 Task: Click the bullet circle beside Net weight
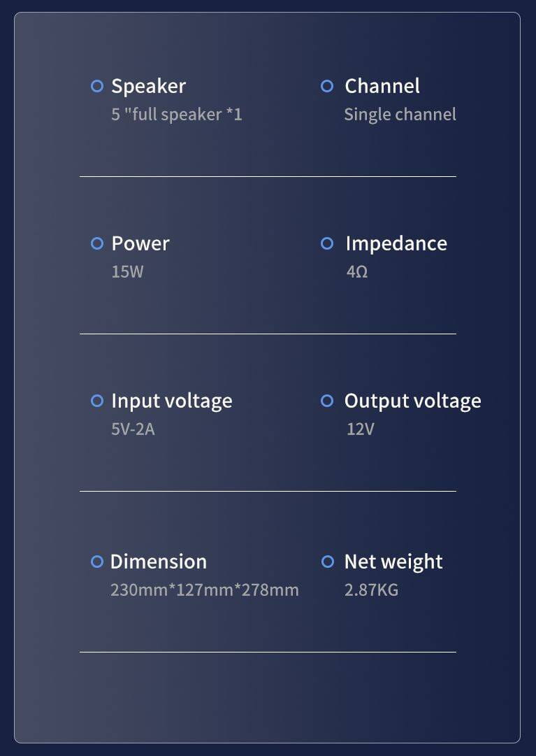coord(327,562)
